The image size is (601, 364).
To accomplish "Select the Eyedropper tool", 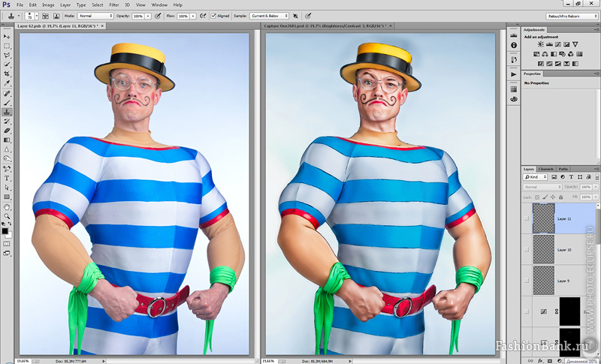I will (x=7, y=83).
